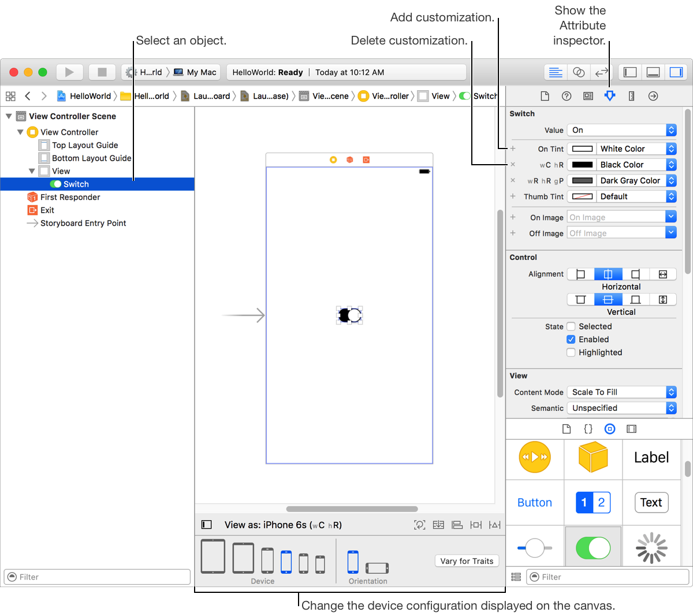Screen dimensions: 693x616
Task: Uncheck the Enabled state checkbox
Action: point(571,340)
